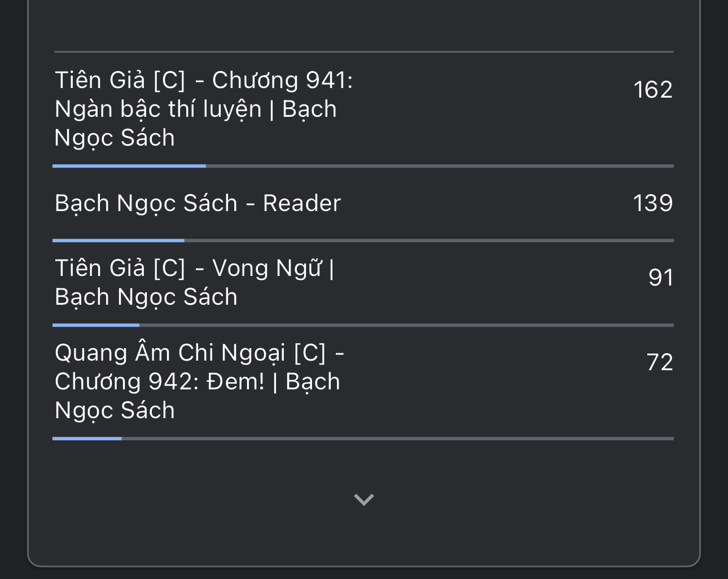Viewport: 728px width, 579px height.
Task: Click gray bar remainder below the 91 row
Action: pos(406,325)
